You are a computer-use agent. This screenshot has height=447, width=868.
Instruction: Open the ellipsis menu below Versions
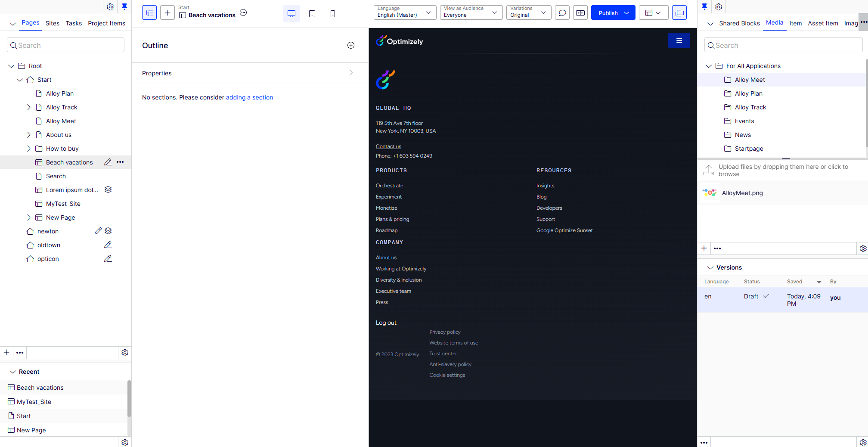(704, 442)
